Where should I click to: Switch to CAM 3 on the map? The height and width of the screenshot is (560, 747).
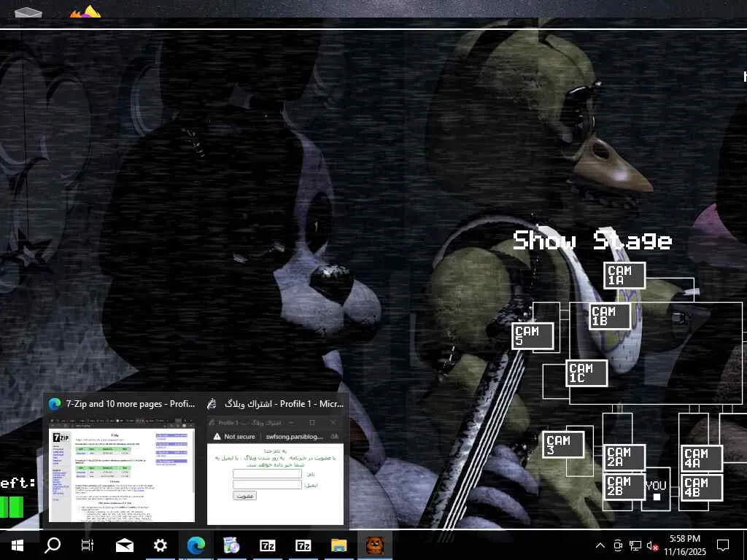tap(563, 445)
